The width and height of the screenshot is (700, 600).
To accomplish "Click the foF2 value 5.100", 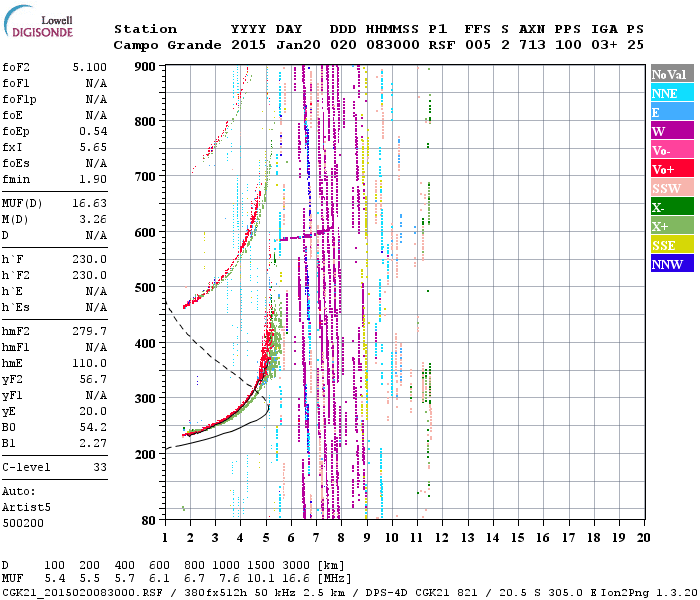I will [x=90, y=67].
